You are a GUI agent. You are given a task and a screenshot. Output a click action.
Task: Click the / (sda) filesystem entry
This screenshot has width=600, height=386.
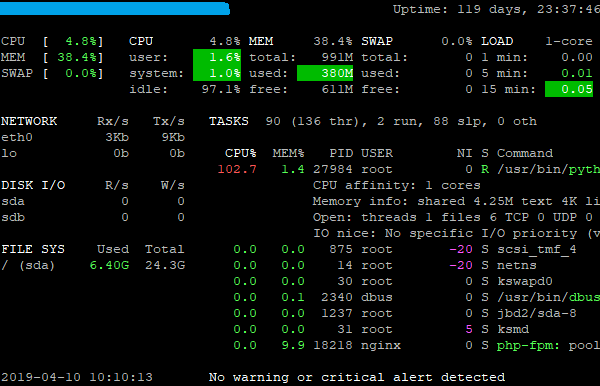(28, 265)
